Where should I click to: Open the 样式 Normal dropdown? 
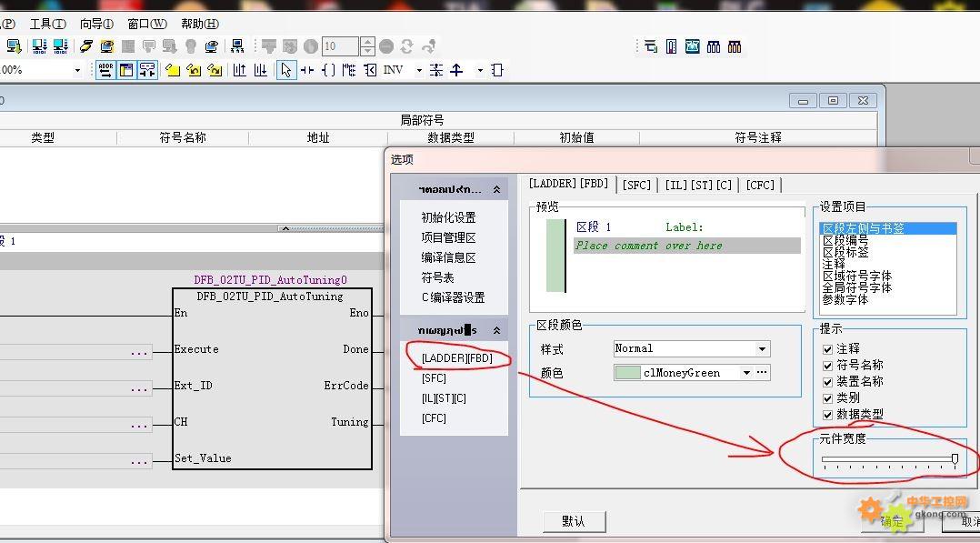[x=762, y=348]
